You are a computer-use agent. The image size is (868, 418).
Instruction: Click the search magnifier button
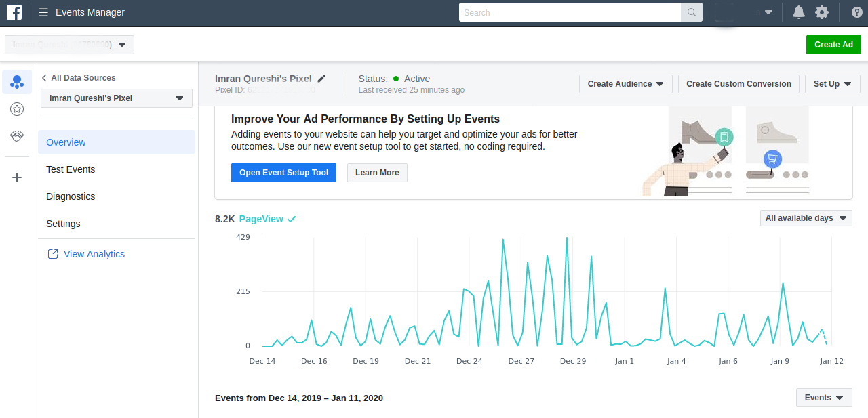point(692,12)
